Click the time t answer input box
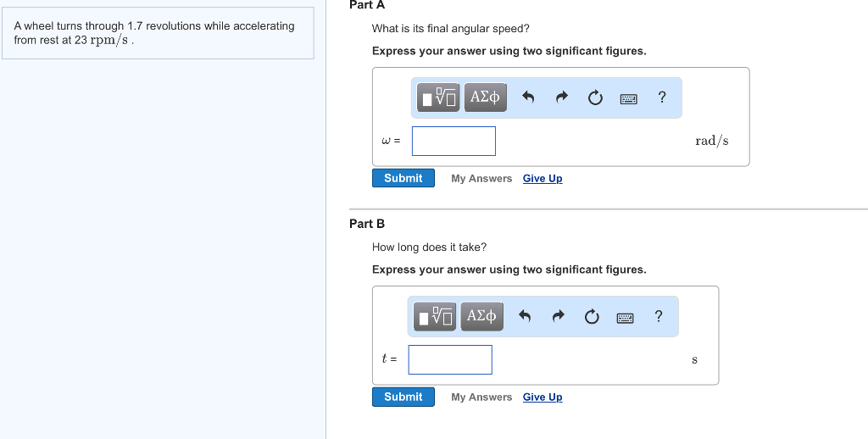 450,359
